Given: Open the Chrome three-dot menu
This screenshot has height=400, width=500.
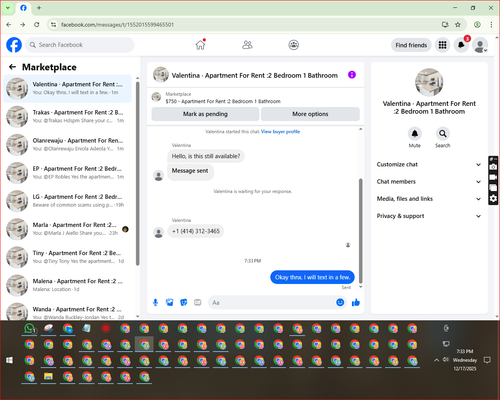Looking at the screenshot, I should 491,25.
